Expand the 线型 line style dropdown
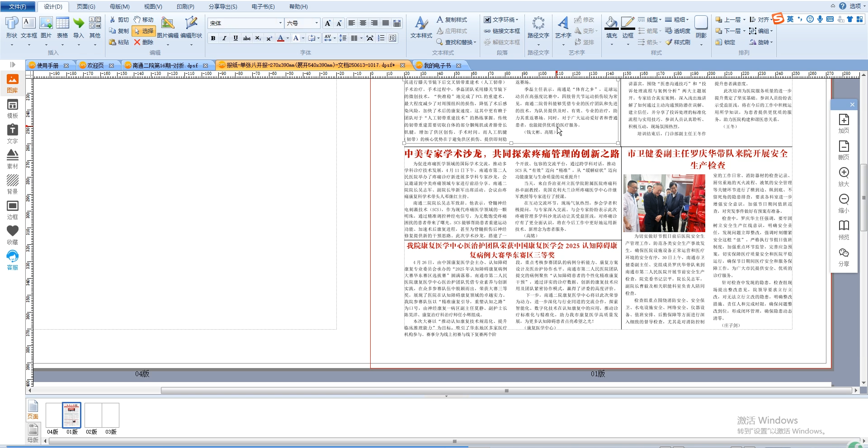 (x=660, y=20)
